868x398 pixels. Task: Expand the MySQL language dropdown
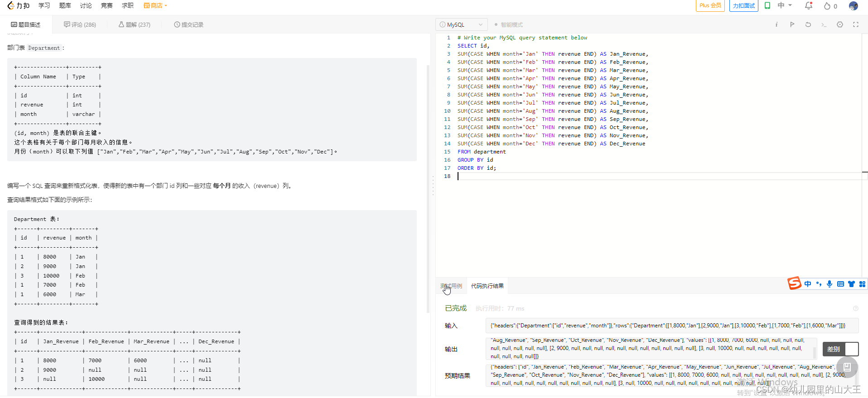[462, 24]
